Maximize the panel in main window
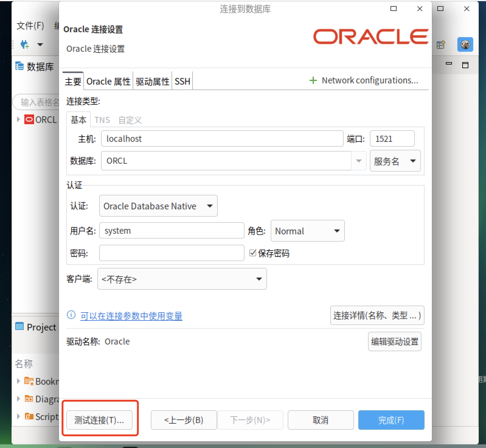This screenshot has width=486, height=448. (x=465, y=65)
